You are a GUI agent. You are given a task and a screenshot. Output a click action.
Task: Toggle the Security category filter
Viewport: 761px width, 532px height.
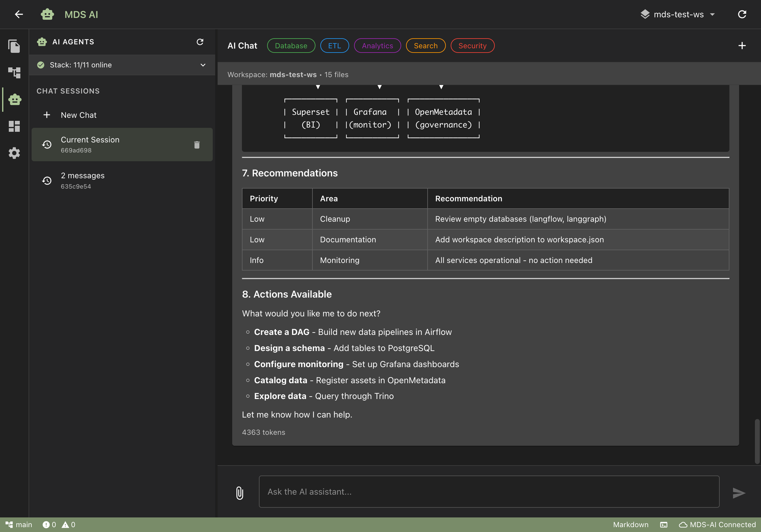point(472,45)
